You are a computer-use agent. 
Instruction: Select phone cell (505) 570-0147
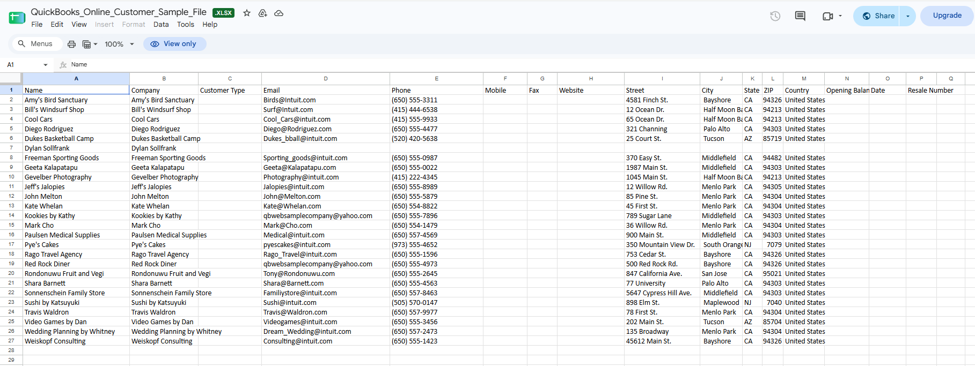tap(437, 303)
